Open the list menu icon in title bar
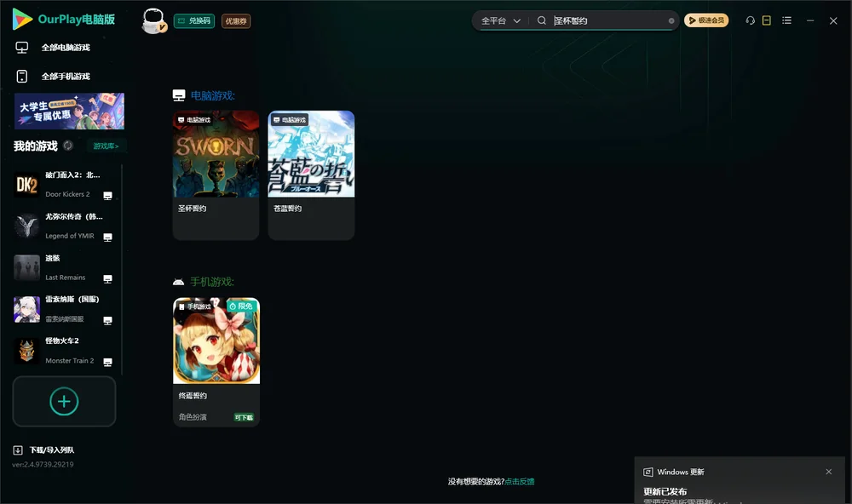This screenshot has height=504, width=852. tap(786, 20)
